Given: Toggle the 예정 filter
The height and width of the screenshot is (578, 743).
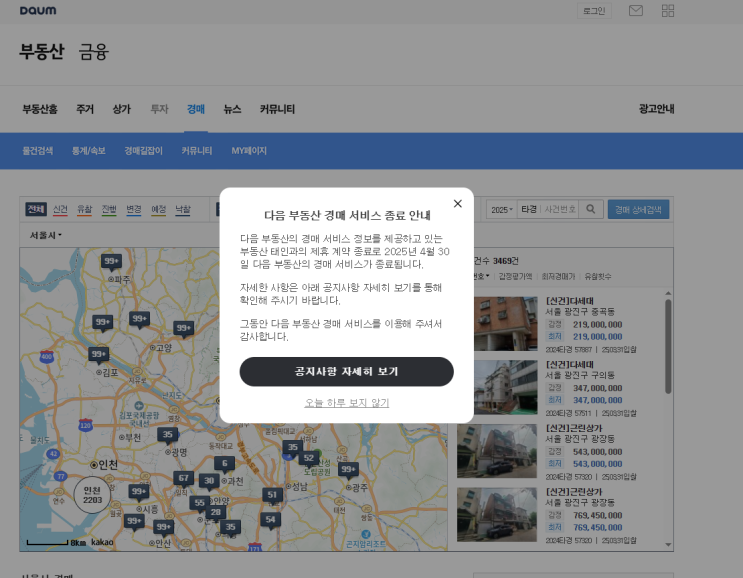Looking at the screenshot, I should 158,210.
